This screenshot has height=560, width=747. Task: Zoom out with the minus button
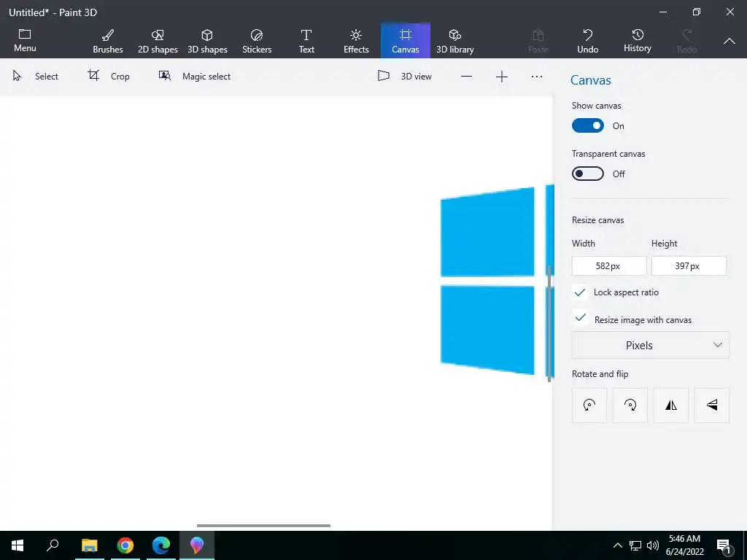466,76
